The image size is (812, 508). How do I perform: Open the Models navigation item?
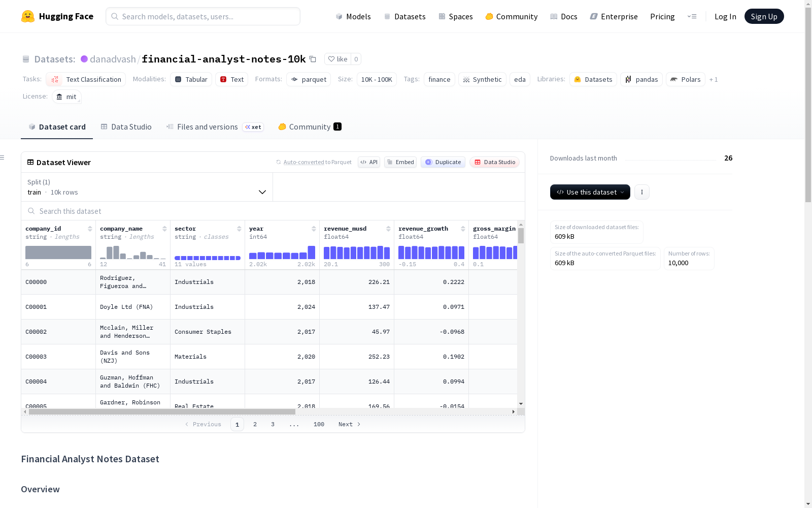353,16
